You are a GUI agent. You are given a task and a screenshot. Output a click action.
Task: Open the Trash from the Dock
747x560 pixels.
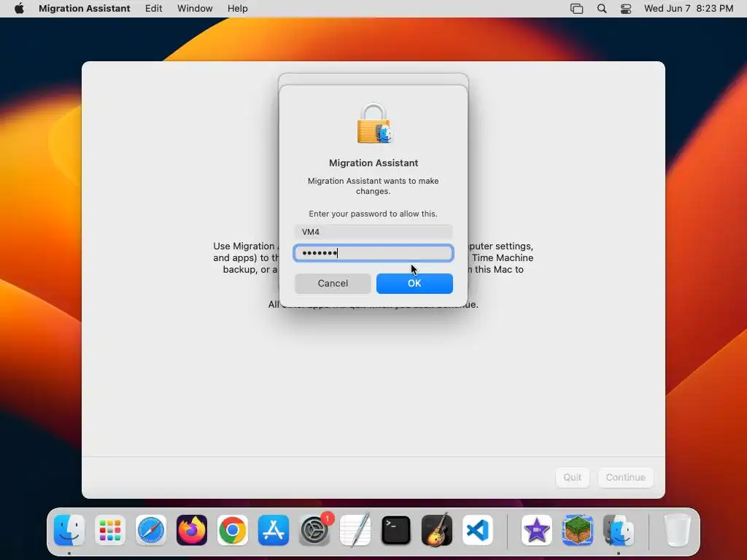677,530
